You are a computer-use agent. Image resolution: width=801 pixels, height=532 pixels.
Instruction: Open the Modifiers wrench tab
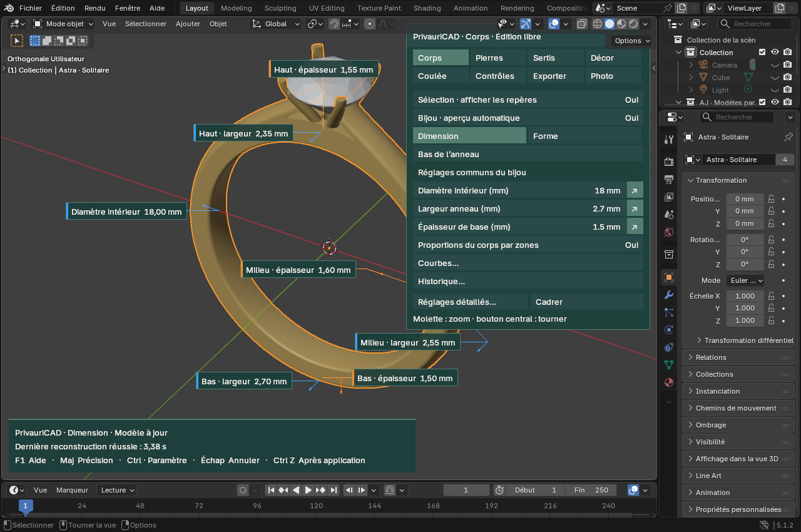click(669, 295)
